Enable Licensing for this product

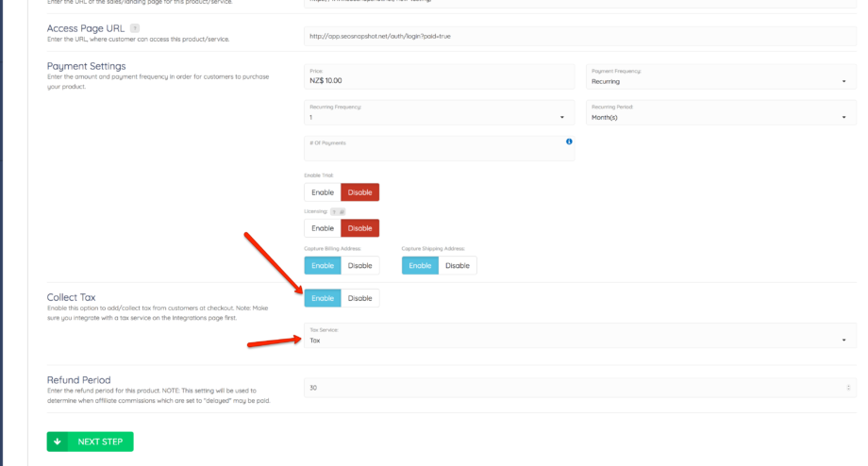coord(323,228)
